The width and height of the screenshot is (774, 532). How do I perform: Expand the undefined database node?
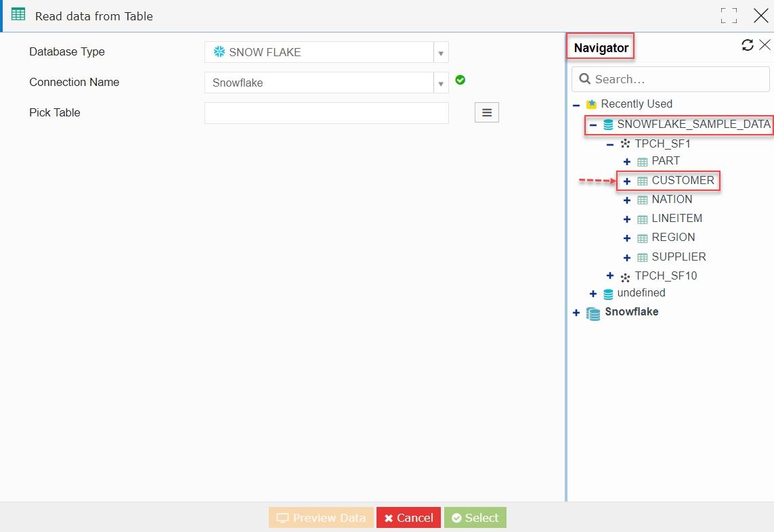tap(593, 293)
